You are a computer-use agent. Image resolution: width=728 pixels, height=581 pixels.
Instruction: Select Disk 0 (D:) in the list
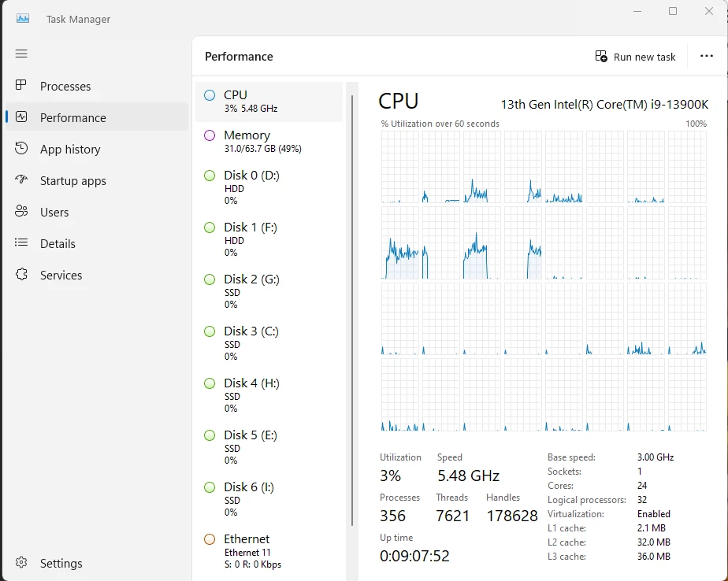tap(269, 187)
